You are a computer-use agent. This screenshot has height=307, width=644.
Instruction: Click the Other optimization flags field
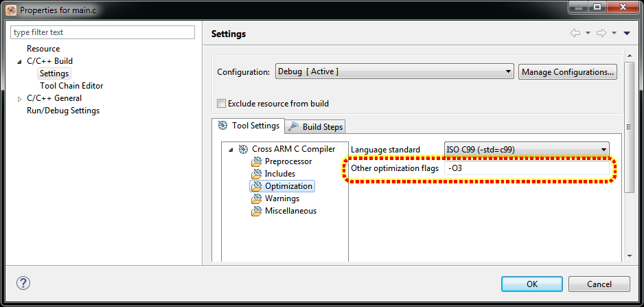tap(526, 168)
